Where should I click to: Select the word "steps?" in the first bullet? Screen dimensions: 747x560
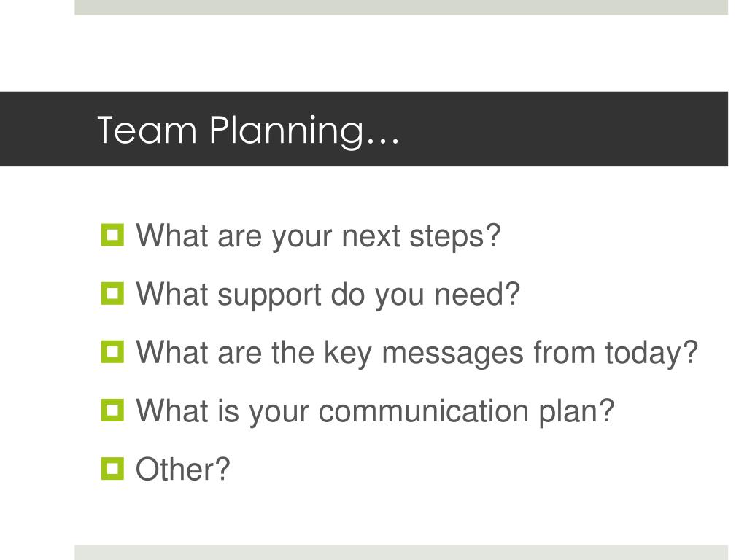pyautogui.click(x=455, y=237)
